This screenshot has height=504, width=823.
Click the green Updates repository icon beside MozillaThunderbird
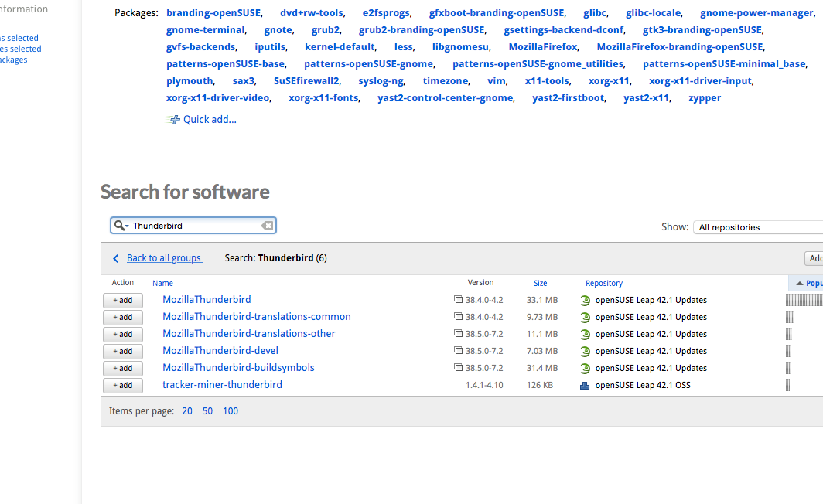coord(585,300)
